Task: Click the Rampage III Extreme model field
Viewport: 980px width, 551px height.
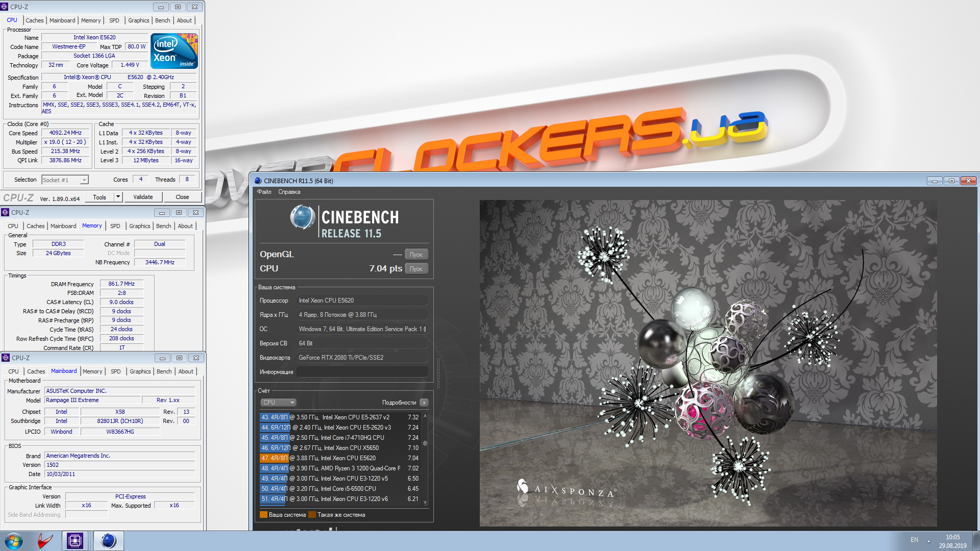Action: (92, 400)
